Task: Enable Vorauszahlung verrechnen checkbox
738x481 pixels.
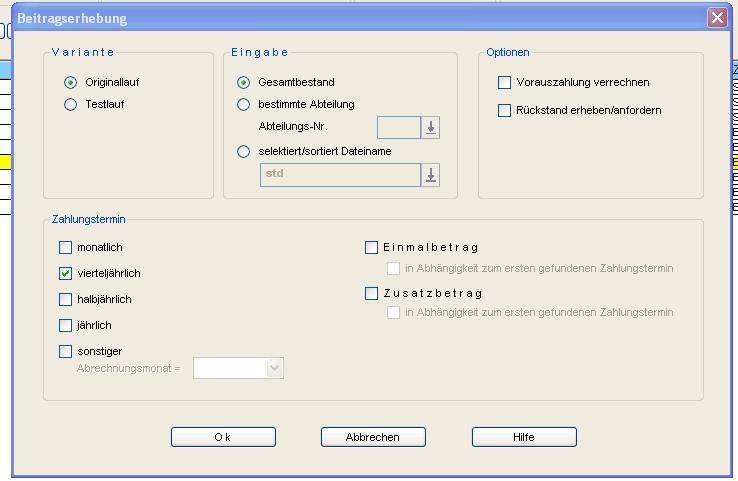Action: [504, 83]
